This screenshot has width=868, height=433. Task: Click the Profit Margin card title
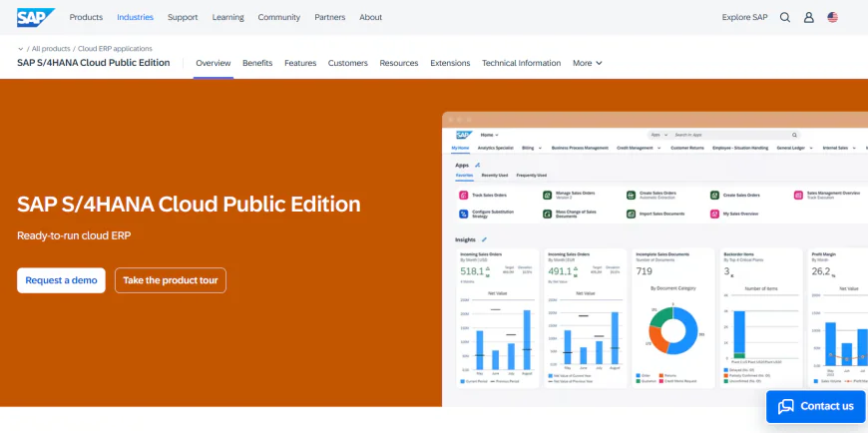pos(824,254)
